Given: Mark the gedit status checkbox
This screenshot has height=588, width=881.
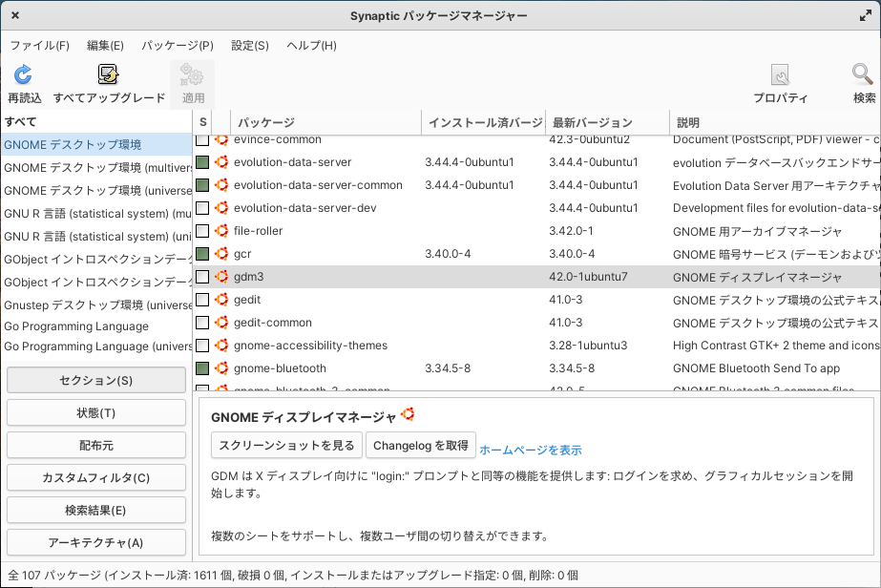Looking at the screenshot, I should click(202, 300).
